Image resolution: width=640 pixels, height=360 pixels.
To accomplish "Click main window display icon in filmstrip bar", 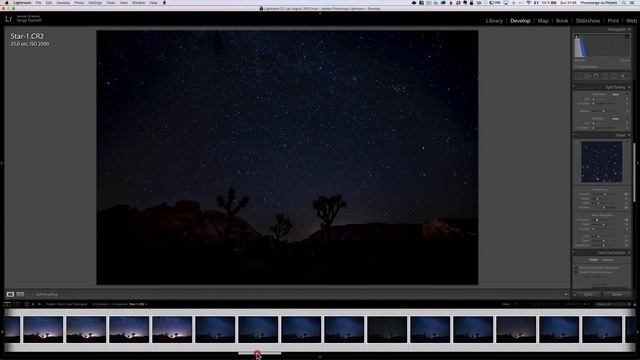I will (x=7, y=304).
